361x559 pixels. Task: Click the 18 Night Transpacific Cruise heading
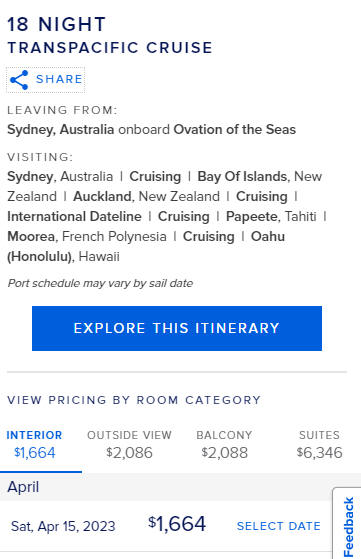point(110,36)
